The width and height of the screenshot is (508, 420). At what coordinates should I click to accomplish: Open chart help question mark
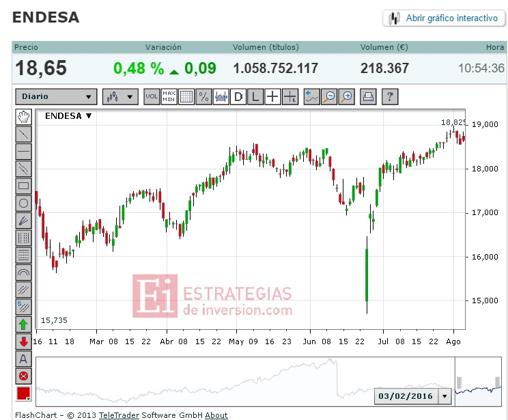click(390, 96)
